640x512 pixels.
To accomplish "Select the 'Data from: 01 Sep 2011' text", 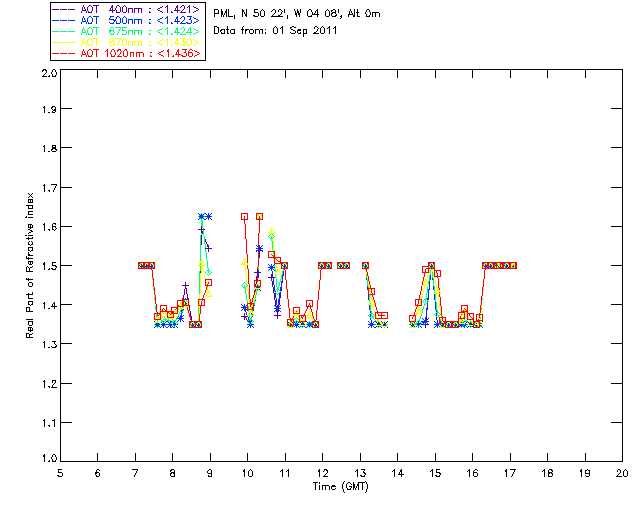I will (275, 31).
